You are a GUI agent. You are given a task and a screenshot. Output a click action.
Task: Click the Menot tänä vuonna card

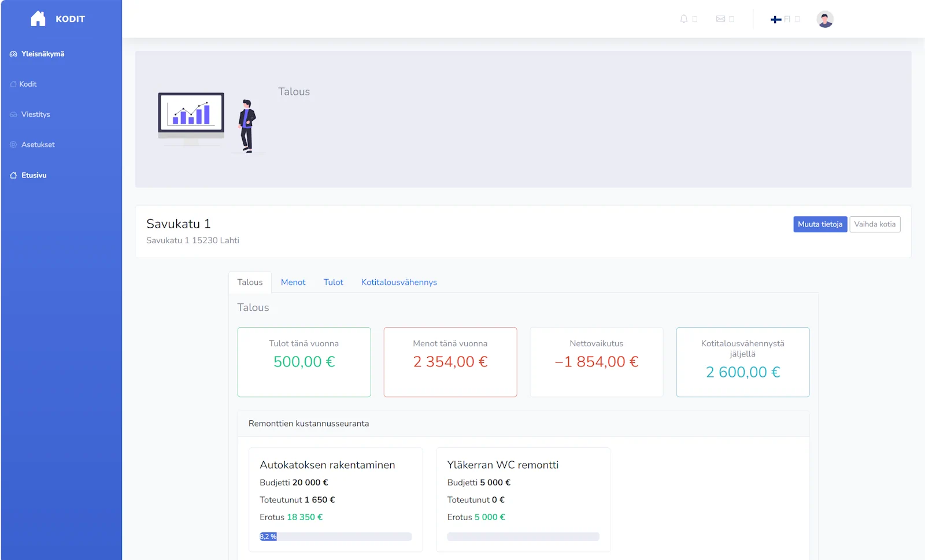[x=450, y=362]
